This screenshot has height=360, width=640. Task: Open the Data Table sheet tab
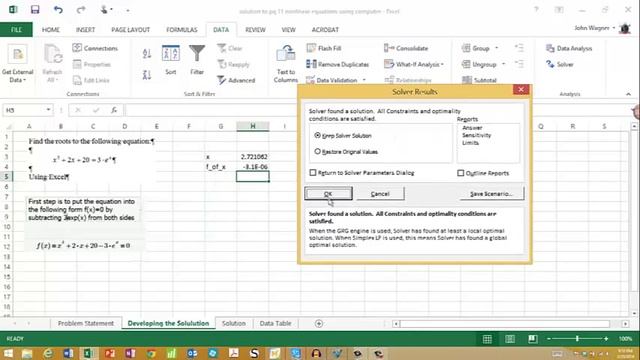click(276, 323)
